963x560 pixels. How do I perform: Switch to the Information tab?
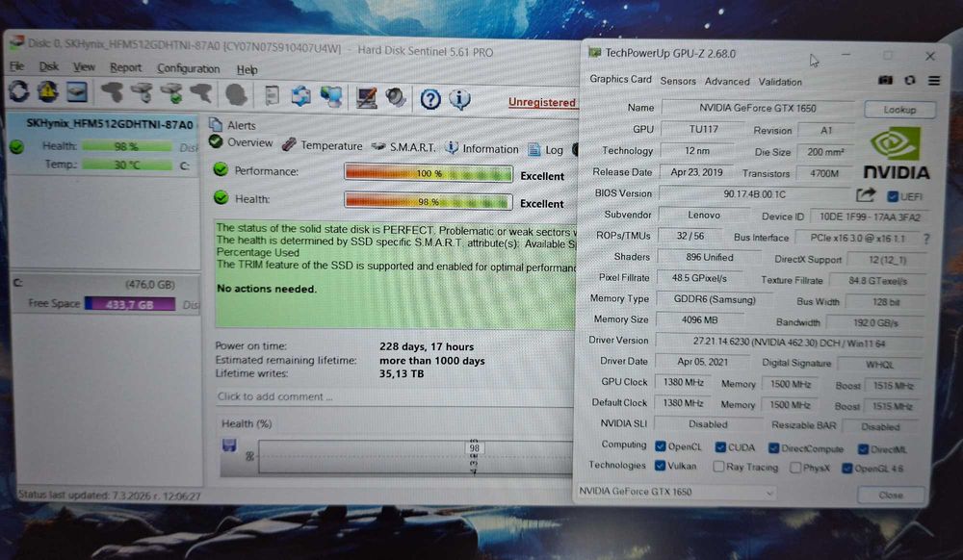pos(481,148)
